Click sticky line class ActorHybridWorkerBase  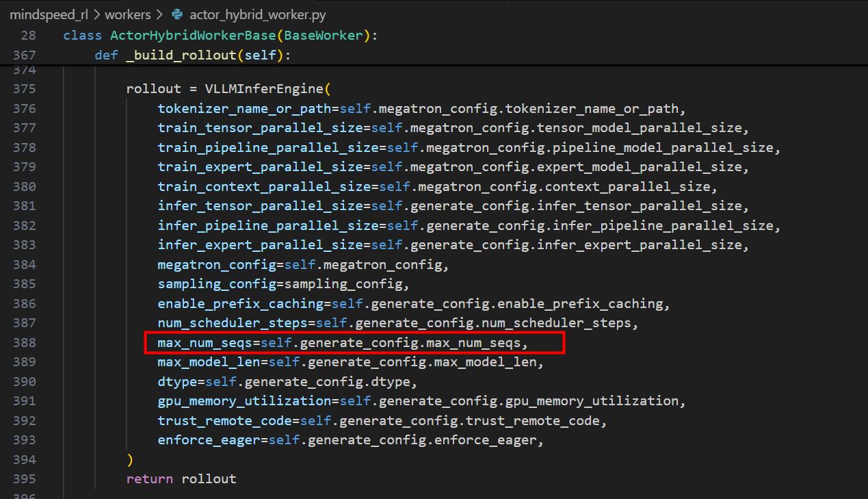(222, 35)
